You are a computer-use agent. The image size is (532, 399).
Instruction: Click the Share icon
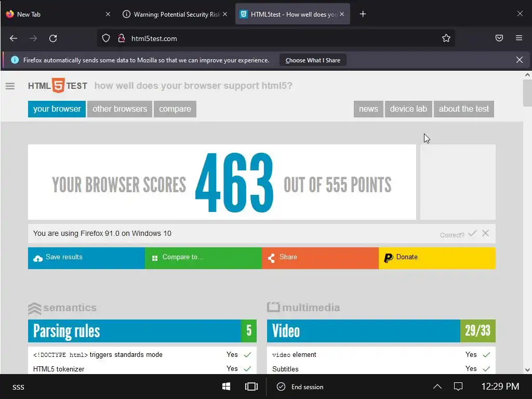pyautogui.click(x=271, y=258)
